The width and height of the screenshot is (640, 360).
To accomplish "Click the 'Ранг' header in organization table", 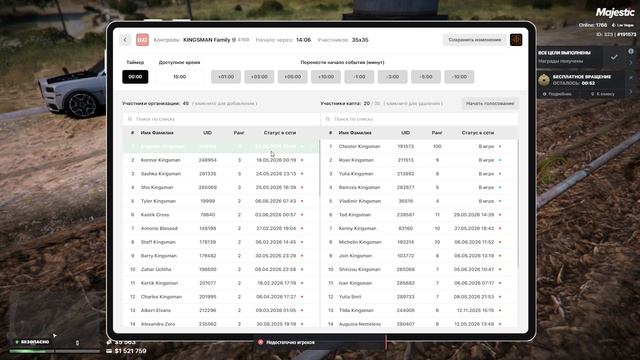I will [x=239, y=133].
